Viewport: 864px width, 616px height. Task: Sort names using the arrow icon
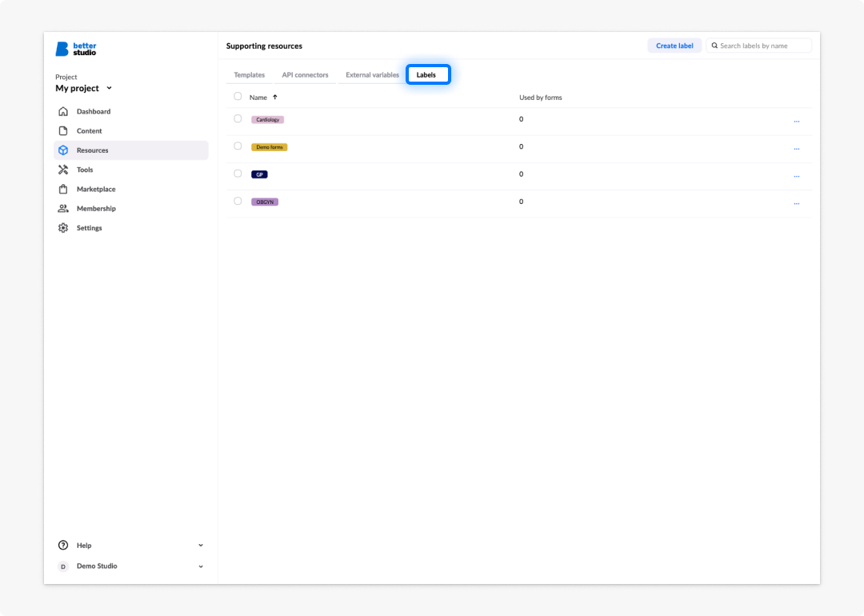click(x=275, y=97)
